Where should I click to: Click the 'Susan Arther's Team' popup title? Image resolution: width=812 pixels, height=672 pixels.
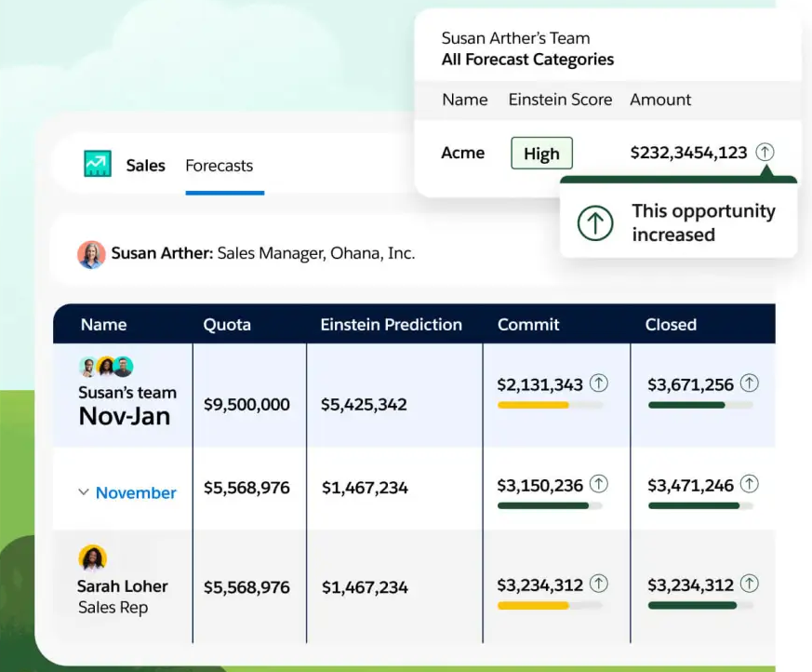(x=515, y=38)
